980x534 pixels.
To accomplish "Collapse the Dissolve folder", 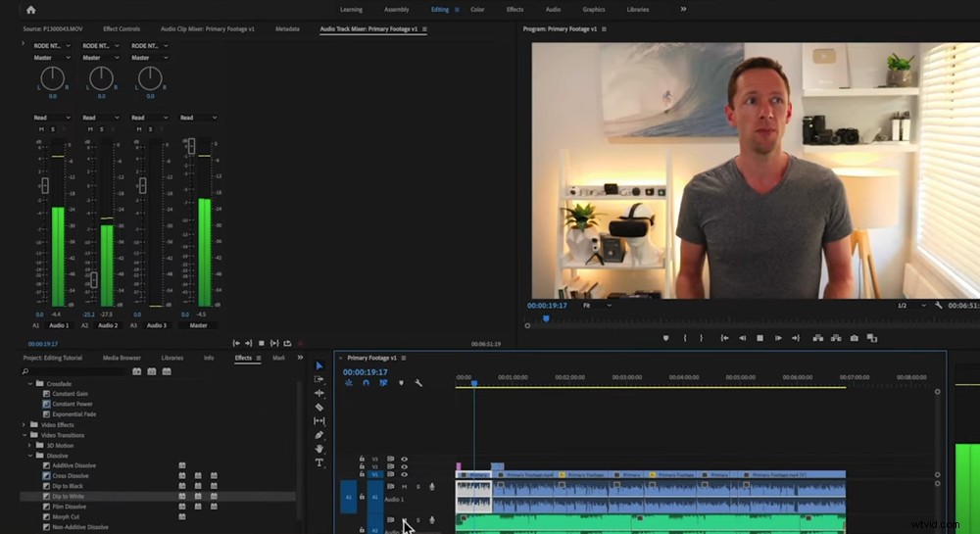I will coord(30,456).
